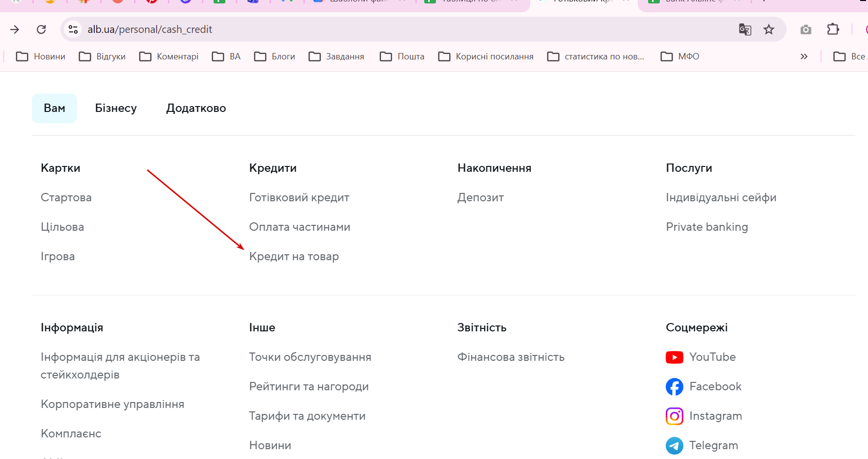Expand the МФО bookmarks folder
868x459 pixels.
680,56
